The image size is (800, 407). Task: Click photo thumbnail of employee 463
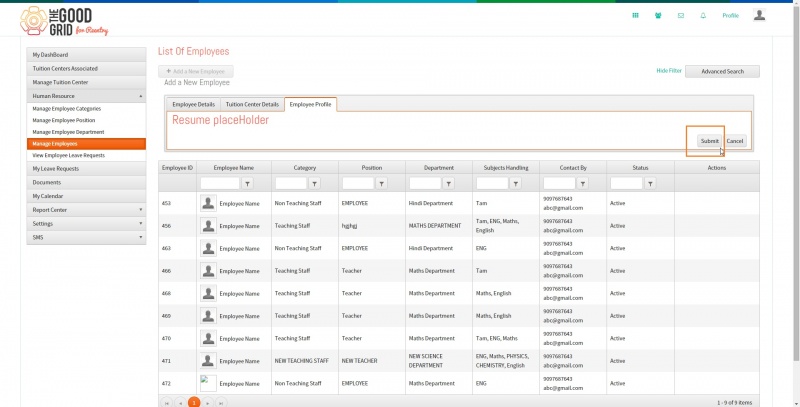click(x=208, y=248)
